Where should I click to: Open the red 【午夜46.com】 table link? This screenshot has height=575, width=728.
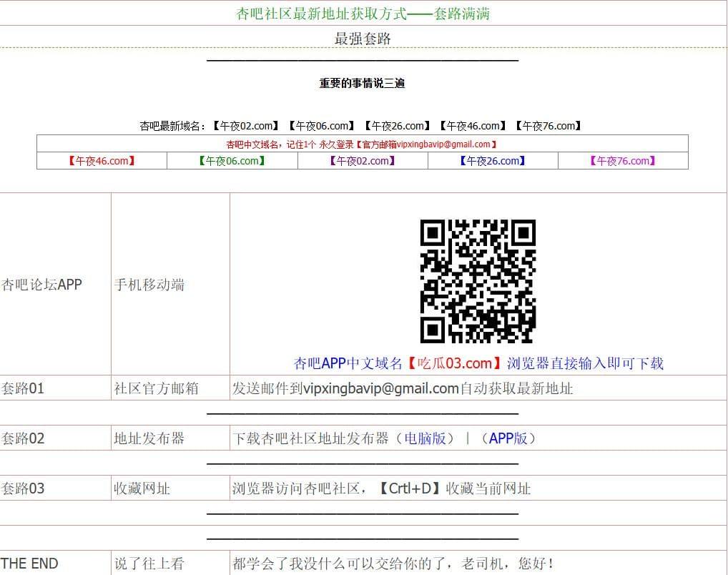pyautogui.click(x=102, y=161)
